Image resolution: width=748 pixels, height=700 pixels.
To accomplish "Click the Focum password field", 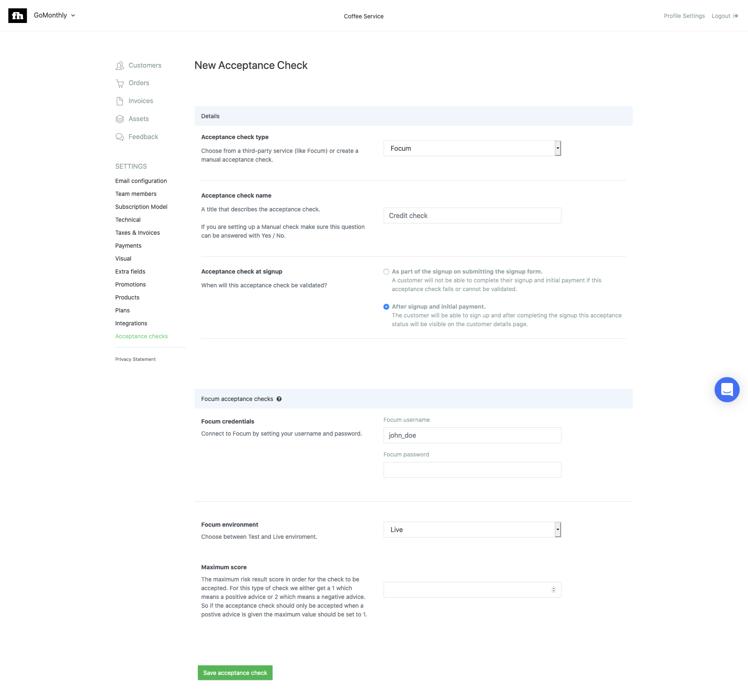I will [x=472, y=470].
